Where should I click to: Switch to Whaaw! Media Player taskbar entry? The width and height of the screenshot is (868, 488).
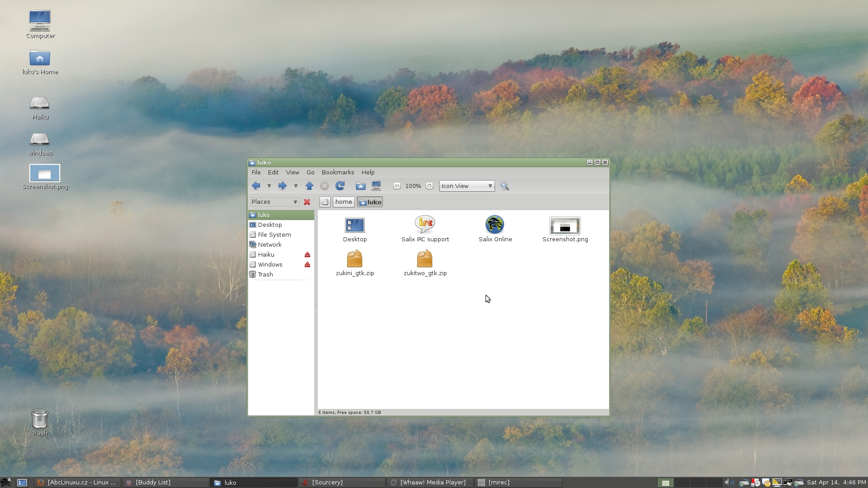(x=430, y=483)
